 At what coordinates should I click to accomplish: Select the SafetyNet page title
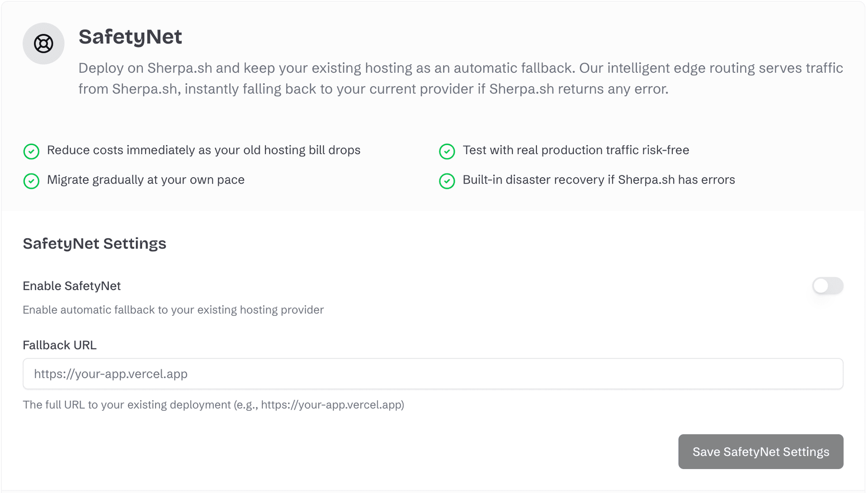point(130,37)
